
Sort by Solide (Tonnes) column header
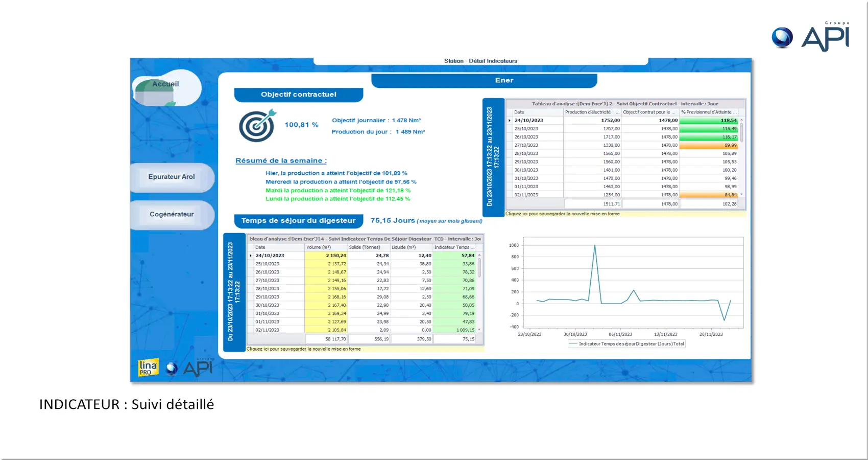369,247
